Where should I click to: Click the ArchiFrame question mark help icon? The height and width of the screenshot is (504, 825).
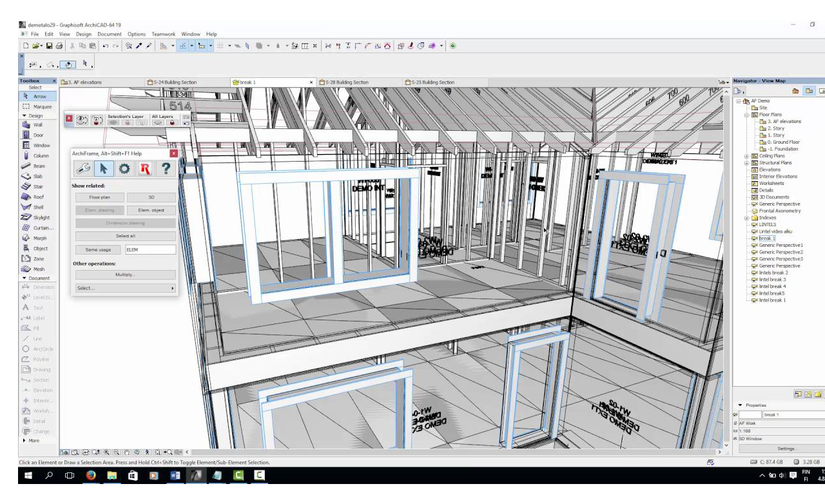tap(166, 169)
